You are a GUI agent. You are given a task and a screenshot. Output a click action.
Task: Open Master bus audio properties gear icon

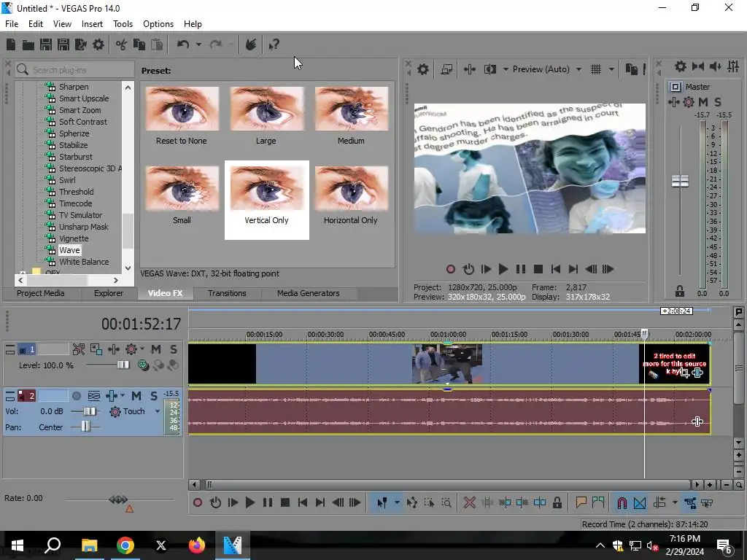pyautogui.click(x=681, y=66)
